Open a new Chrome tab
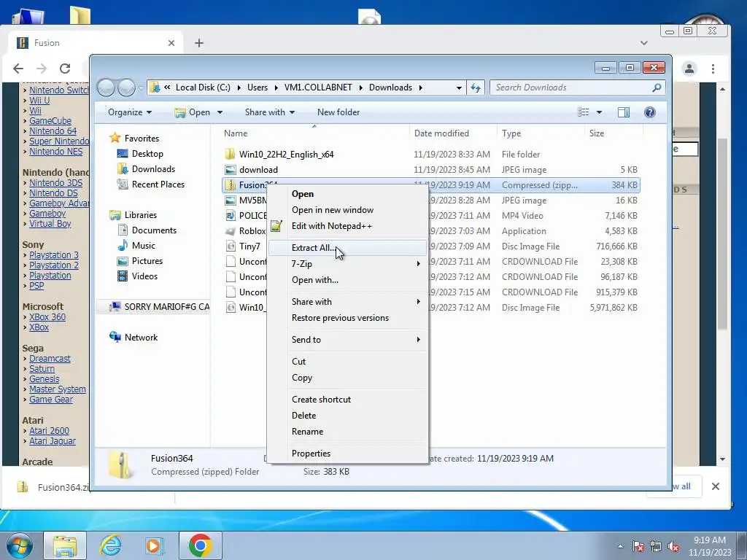The image size is (747, 560). (199, 43)
